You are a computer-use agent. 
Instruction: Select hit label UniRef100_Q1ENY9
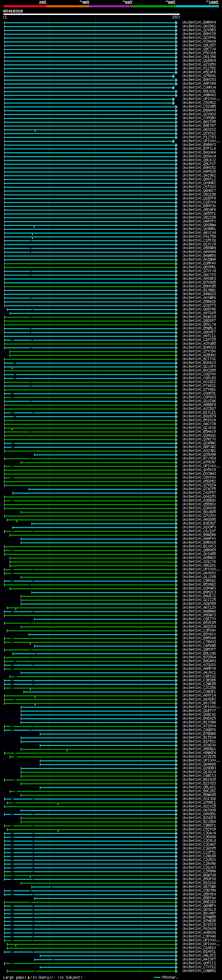click(x=199, y=60)
